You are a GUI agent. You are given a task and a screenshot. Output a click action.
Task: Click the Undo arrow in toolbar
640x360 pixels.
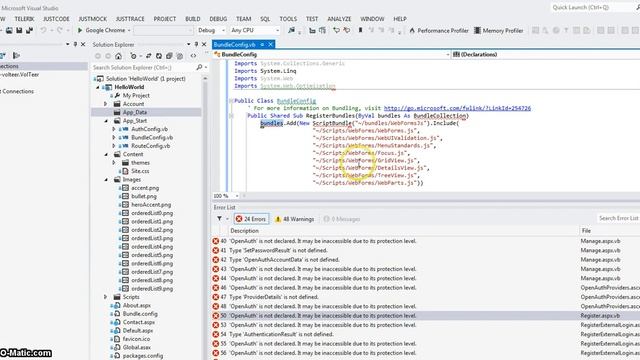43,30
